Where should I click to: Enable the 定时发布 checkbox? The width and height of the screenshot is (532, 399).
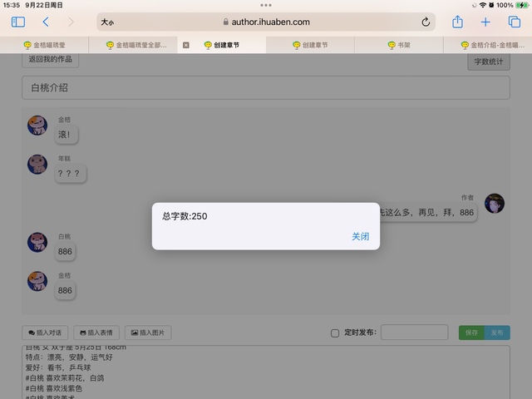tap(335, 333)
